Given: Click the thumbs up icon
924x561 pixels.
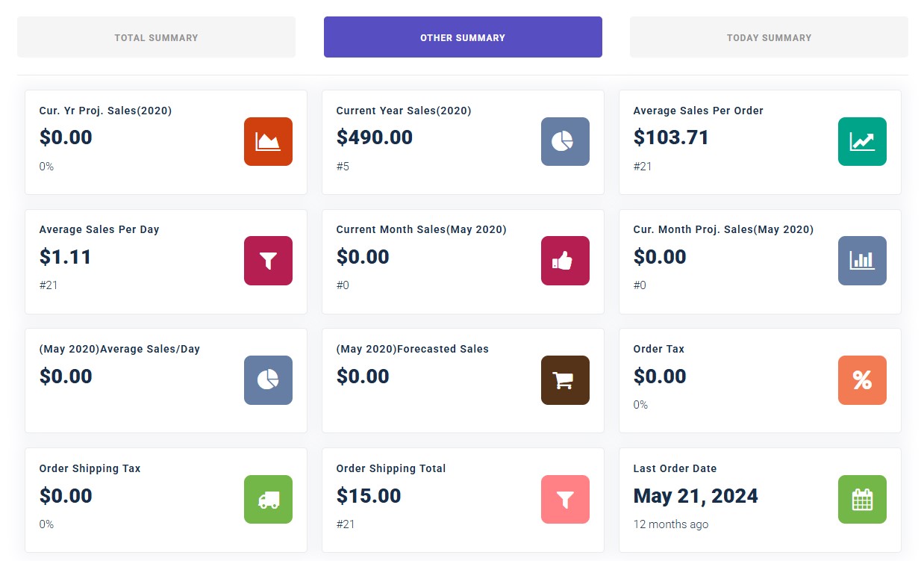Looking at the screenshot, I should tap(565, 261).
